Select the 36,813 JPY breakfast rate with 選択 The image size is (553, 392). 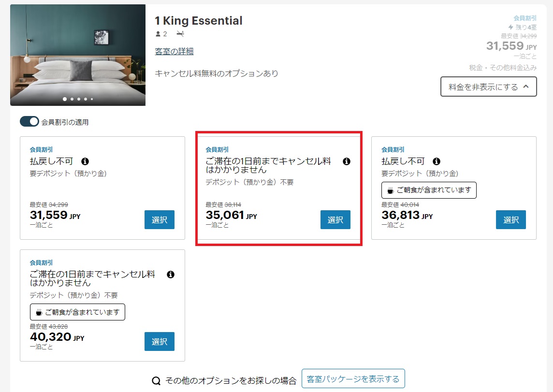[510, 220]
